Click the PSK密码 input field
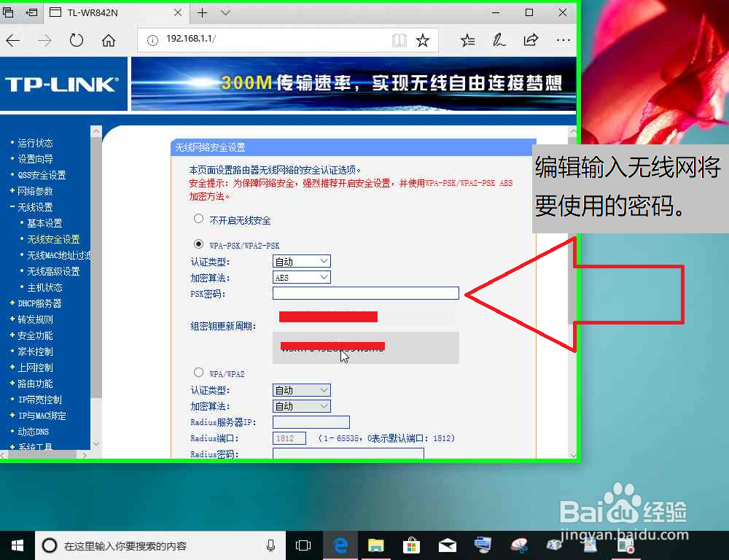 (x=365, y=293)
